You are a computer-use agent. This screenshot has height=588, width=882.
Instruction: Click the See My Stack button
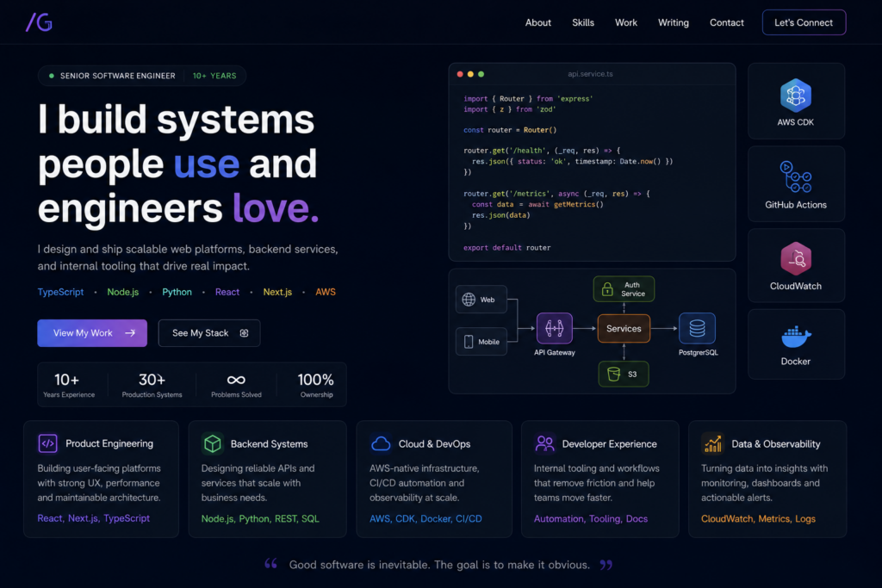coord(209,333)
